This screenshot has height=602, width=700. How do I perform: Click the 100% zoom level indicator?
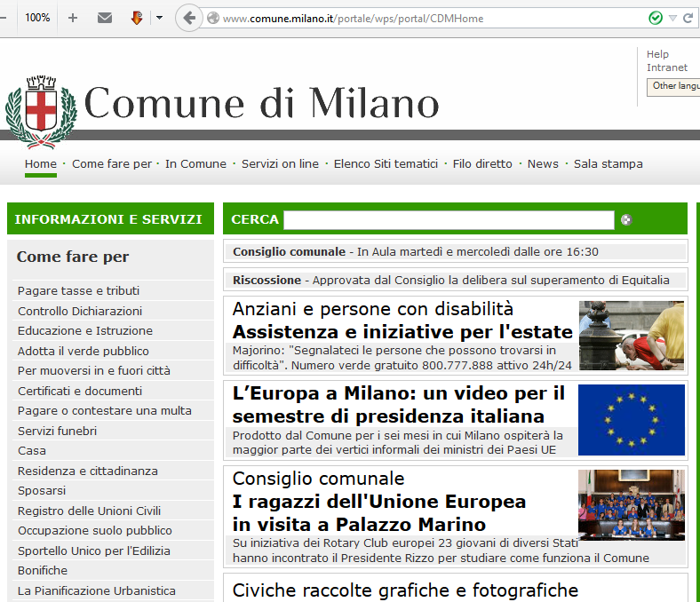click(37, 18)
